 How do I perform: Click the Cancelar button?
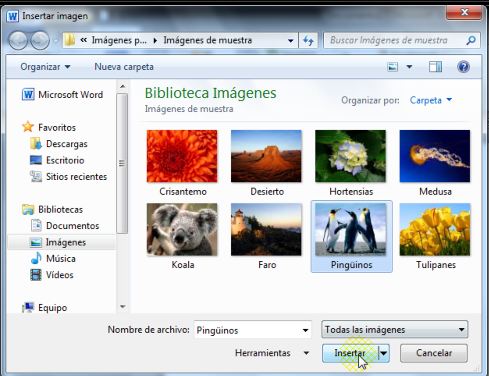click(434, 353)
